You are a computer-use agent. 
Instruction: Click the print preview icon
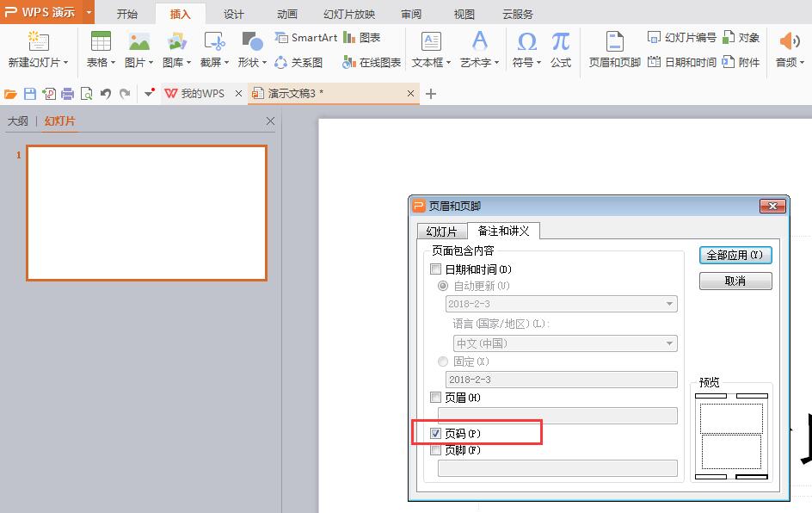tap(87, 94)
